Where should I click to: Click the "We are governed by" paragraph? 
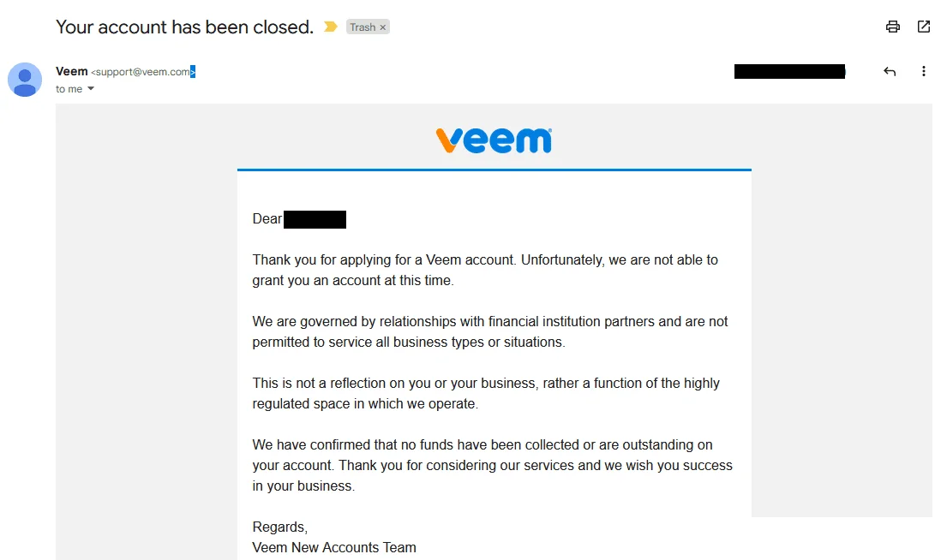coord(490,332)
